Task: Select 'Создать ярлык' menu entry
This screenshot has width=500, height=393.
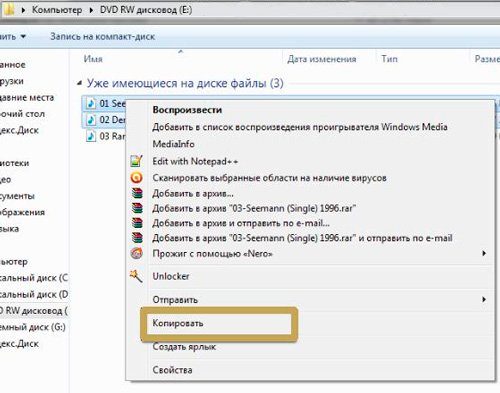Action: pos(184,347)
